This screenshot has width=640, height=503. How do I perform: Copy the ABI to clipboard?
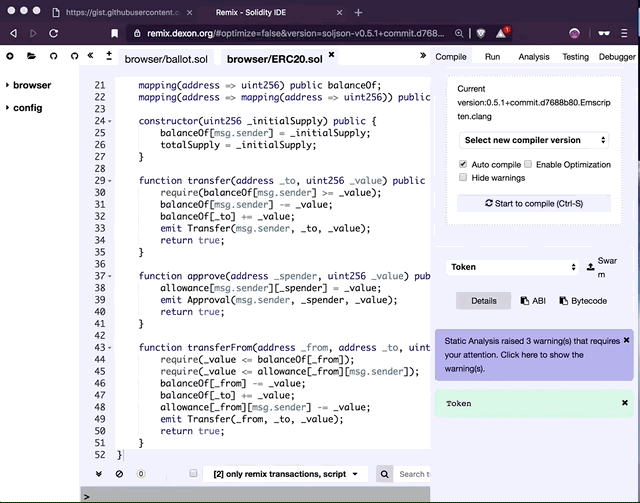533,301
